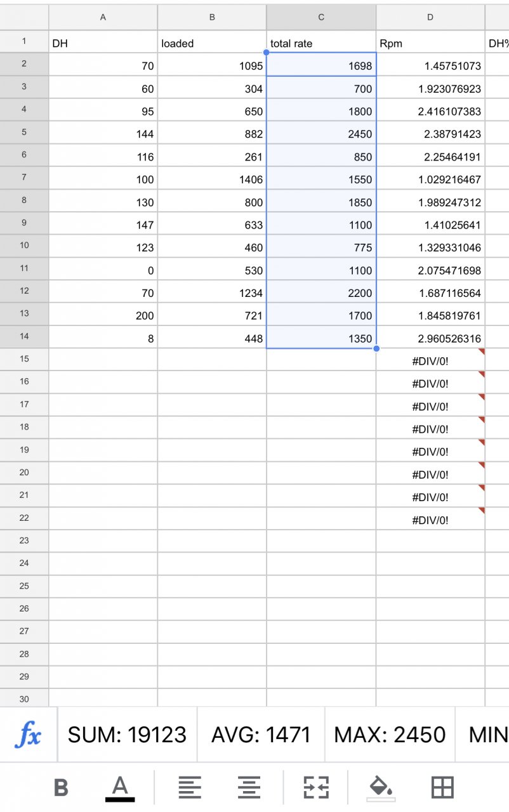Select cell containing 1.845819761
Image resolution: width=509 pixels, height=812 pixels.
tap(430, 314)
